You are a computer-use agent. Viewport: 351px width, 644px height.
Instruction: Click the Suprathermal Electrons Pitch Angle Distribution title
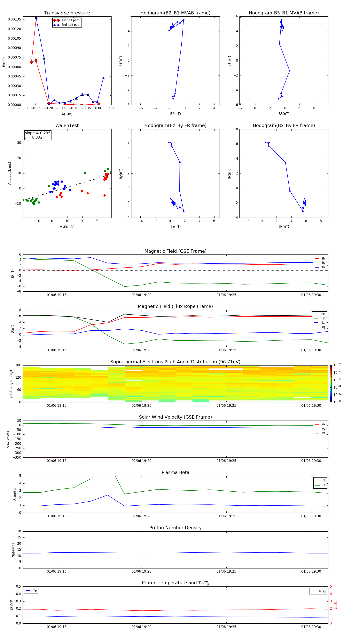(175, 362)
